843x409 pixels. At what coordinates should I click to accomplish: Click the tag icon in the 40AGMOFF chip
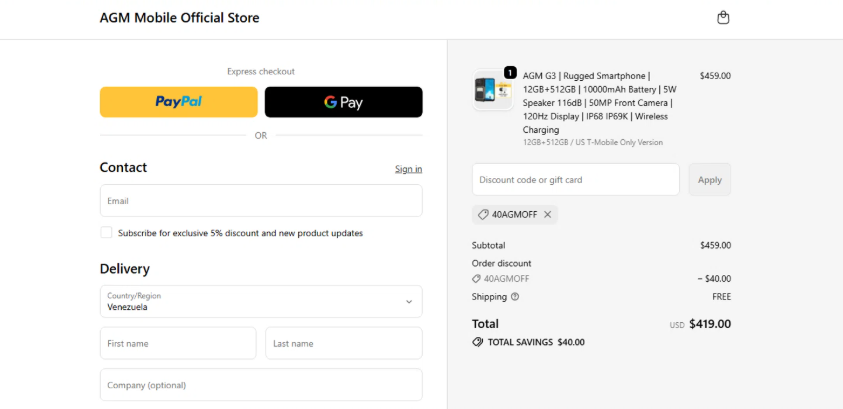pos(483,214)
